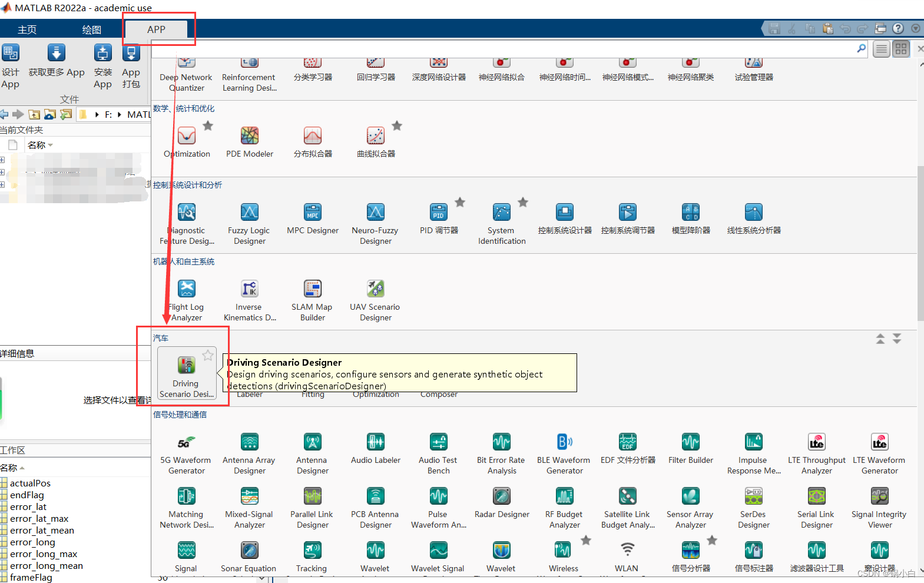Toggle favorite star for 信号分析器
This screenshot has height=583, width=924.
[x=712, y=540]
